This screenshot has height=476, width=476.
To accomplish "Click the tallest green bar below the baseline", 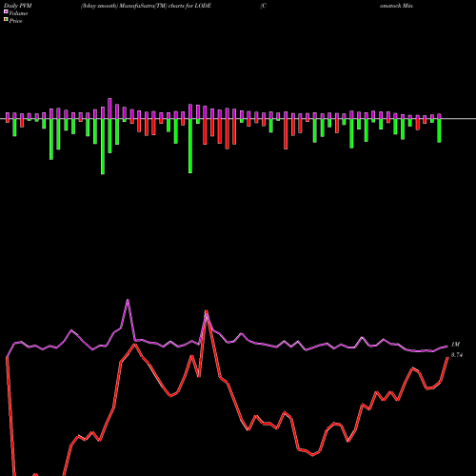I will tap(103, 147).
